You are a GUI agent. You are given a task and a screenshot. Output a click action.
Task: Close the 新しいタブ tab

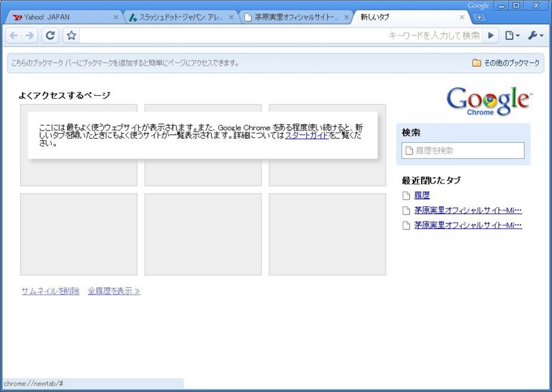[x=462, y=17]
